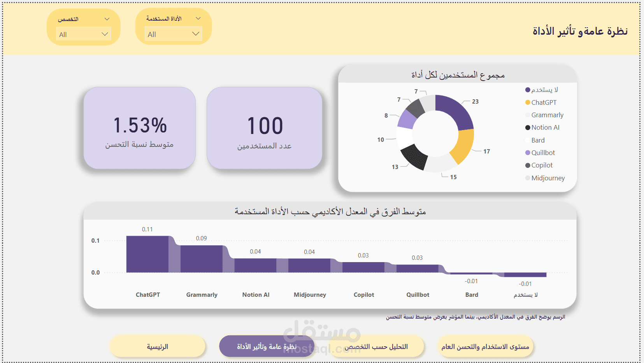Select the Grammarly legend marker
The image size is (644, 363).
528,115
